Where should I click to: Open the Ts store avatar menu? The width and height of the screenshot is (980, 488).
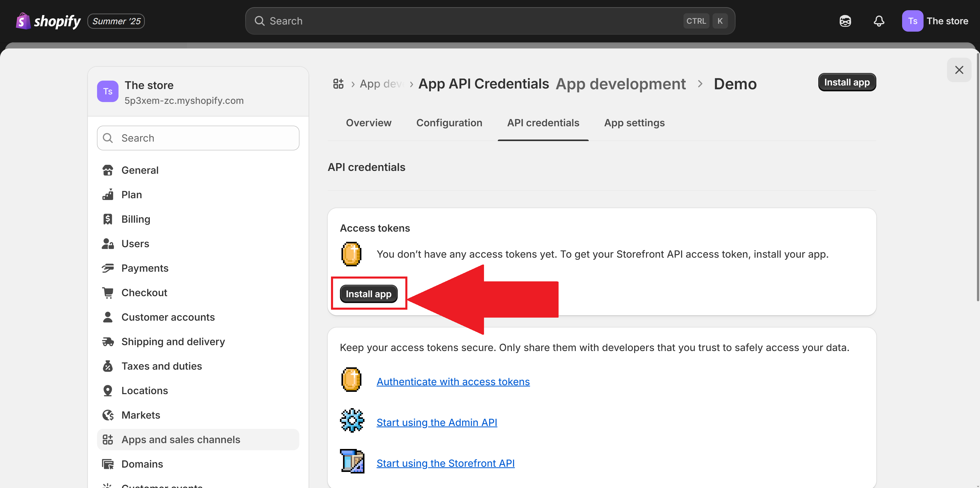tap(913, 21)
